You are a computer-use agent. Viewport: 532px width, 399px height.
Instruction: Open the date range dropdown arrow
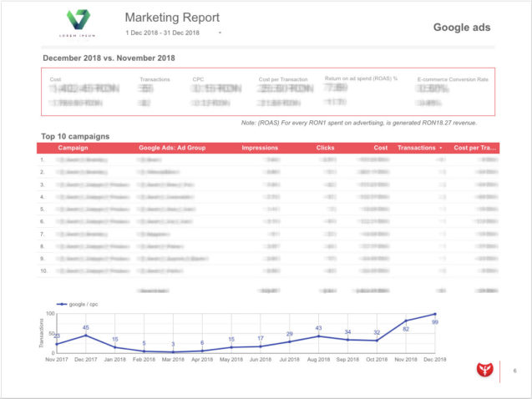(220, 33)
